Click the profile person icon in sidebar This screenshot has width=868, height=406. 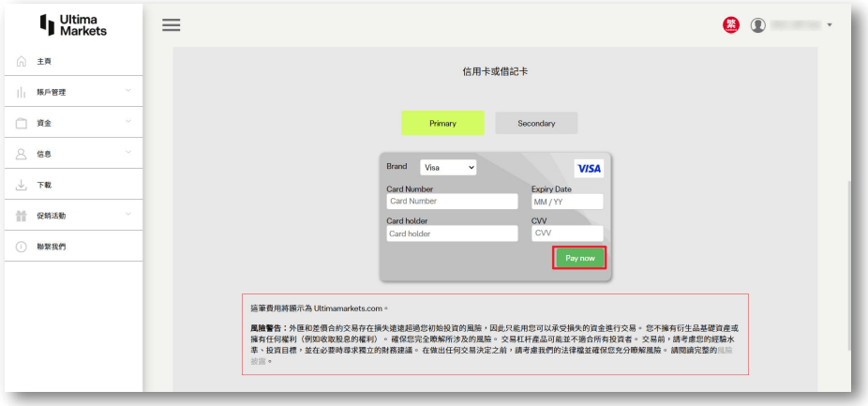(22, 154)
